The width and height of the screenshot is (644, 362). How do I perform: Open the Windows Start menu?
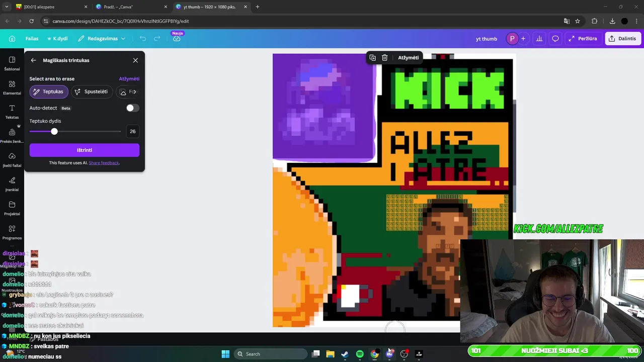225,354
